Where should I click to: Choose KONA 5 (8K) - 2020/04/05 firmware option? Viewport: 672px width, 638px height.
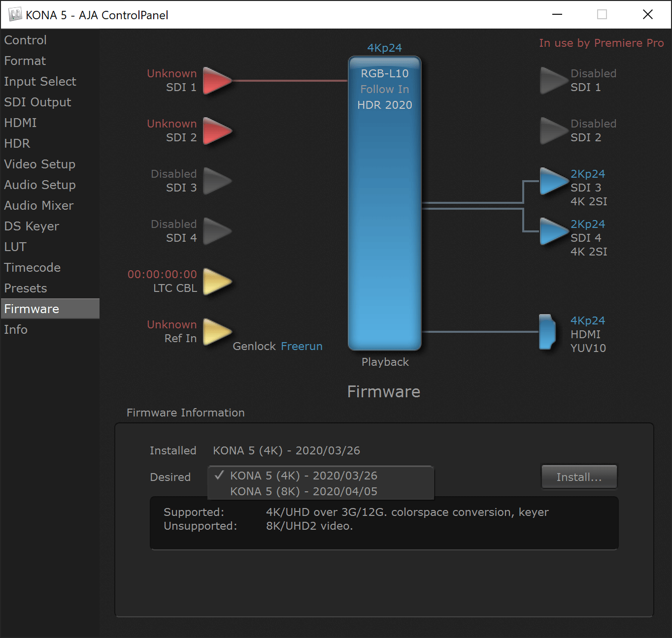[321, 491]
